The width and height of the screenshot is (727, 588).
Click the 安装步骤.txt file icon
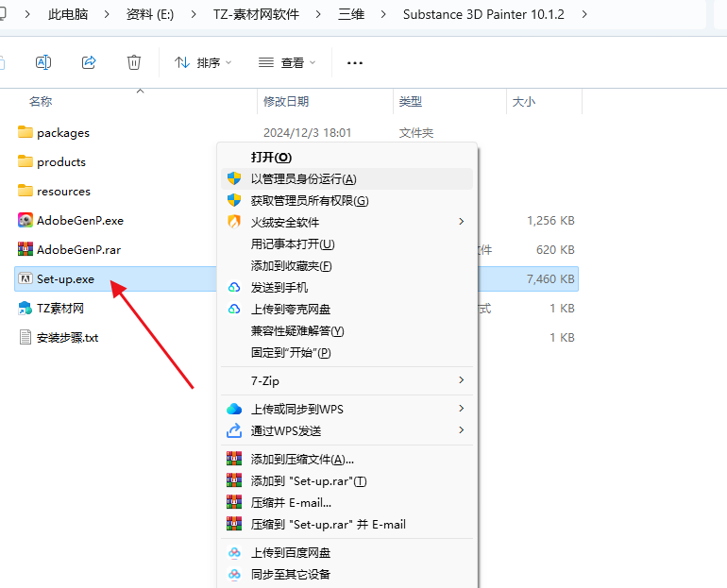(x=25, y=337)
